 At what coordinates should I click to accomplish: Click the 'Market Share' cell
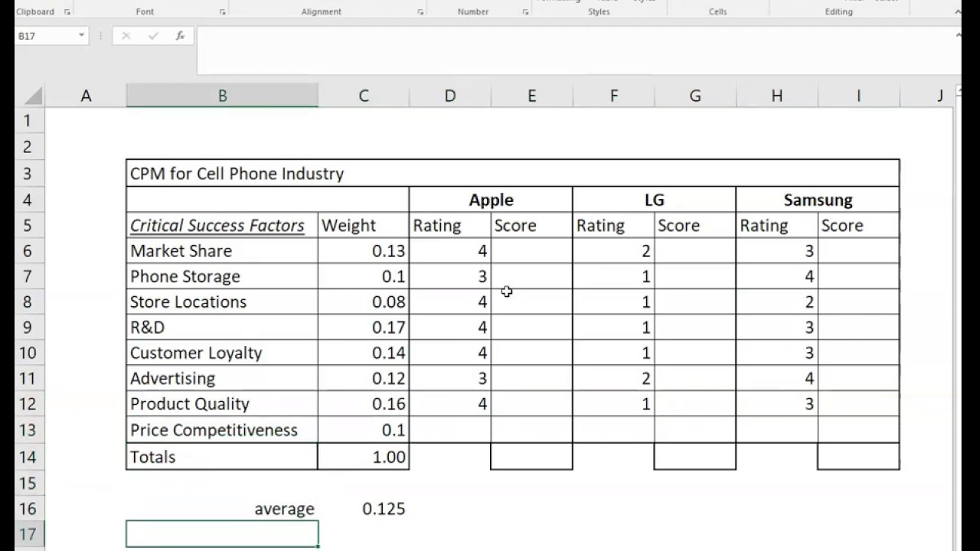(x=222, y=251)
